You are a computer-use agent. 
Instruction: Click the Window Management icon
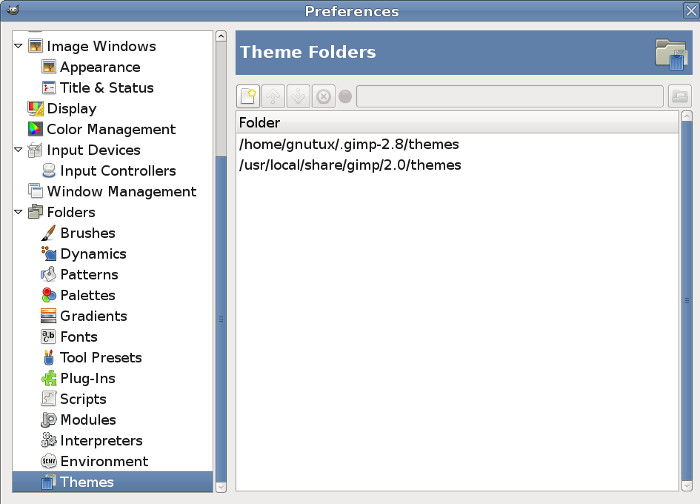pos(35,191)
